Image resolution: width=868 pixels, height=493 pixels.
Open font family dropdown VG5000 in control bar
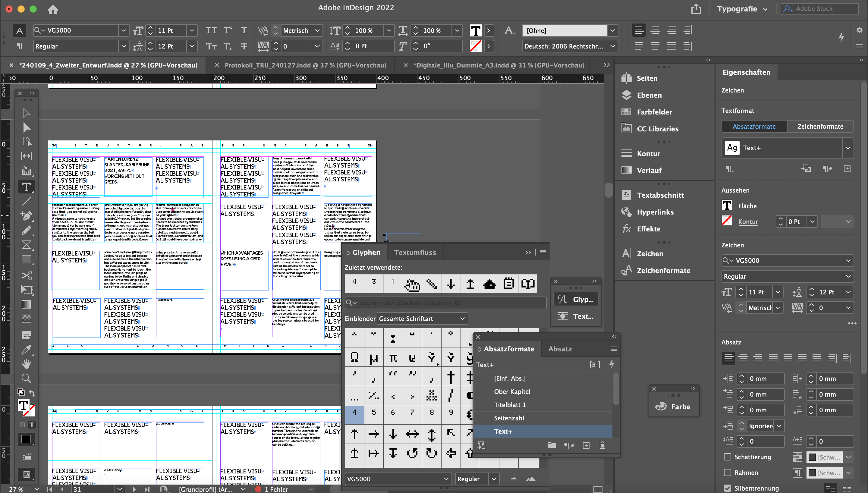(124, 30)
